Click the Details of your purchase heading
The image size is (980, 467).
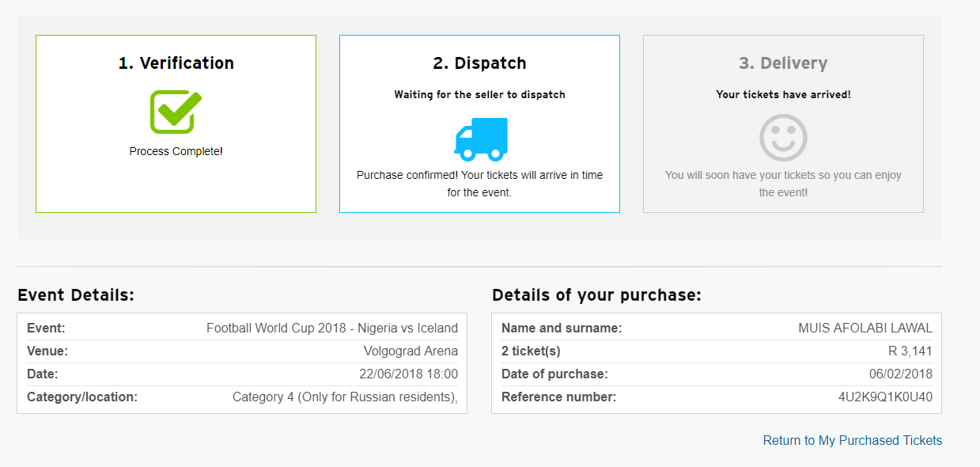596,295
